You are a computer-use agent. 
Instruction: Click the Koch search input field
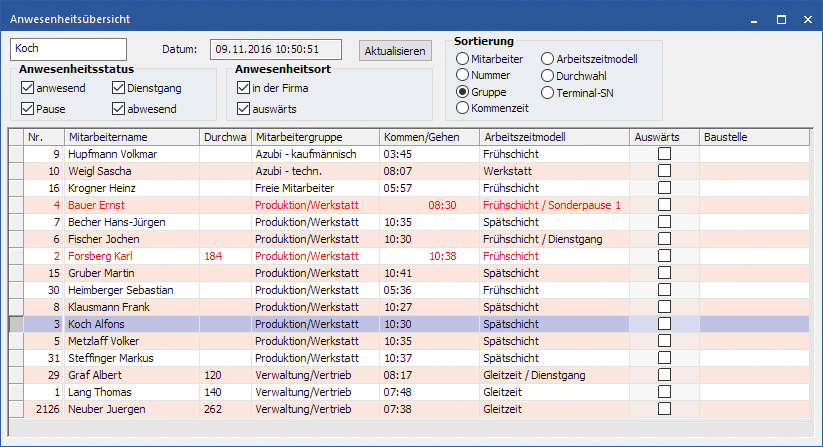(68, 49)
